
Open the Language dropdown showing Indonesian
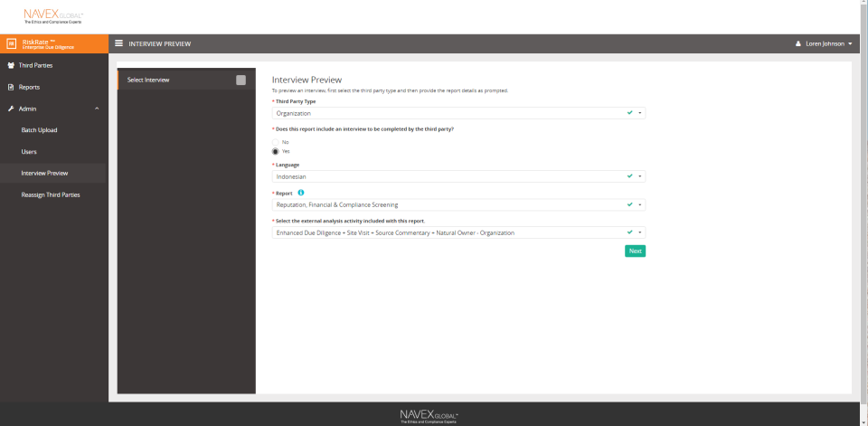tap(458, 176)
